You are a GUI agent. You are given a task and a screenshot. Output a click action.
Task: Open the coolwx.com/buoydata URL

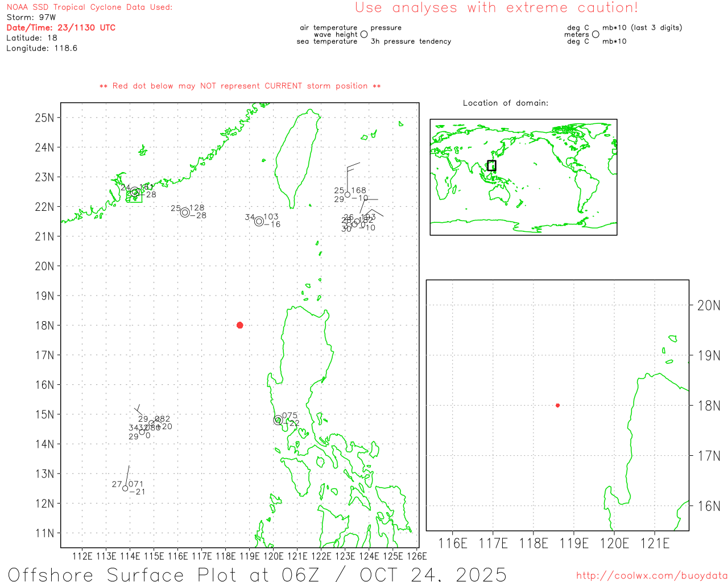pos(651,576)
